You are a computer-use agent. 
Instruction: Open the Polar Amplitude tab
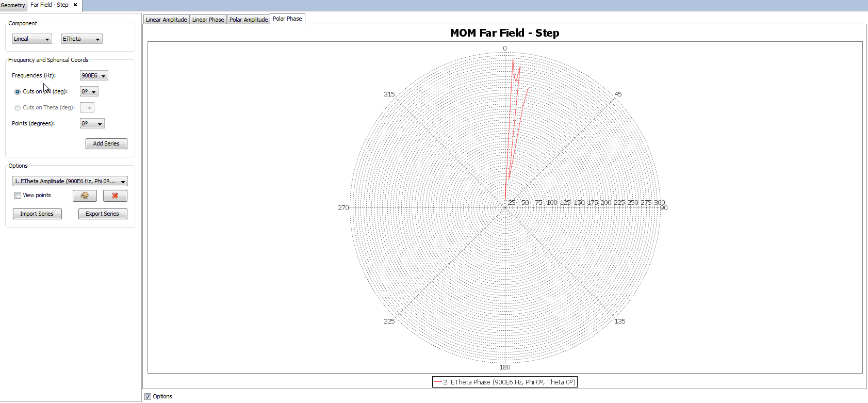point(249,20)
